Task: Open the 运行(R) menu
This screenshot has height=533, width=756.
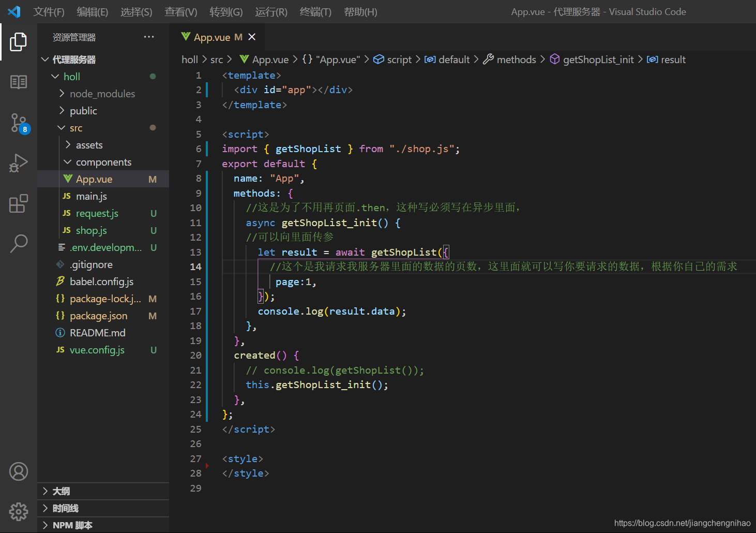Action: (271, 12)
